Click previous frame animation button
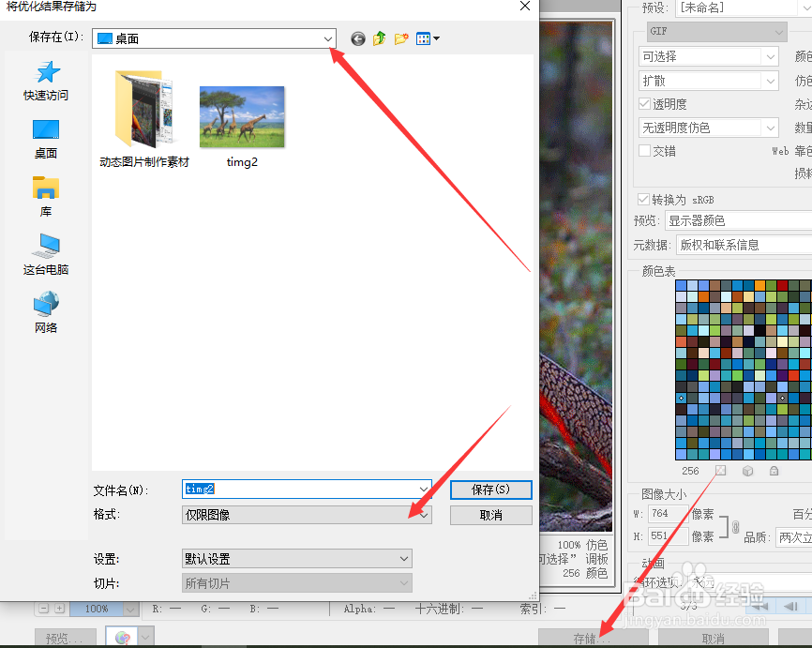The height and width of the screenshot is (648, 812). (x=790, y=606)
